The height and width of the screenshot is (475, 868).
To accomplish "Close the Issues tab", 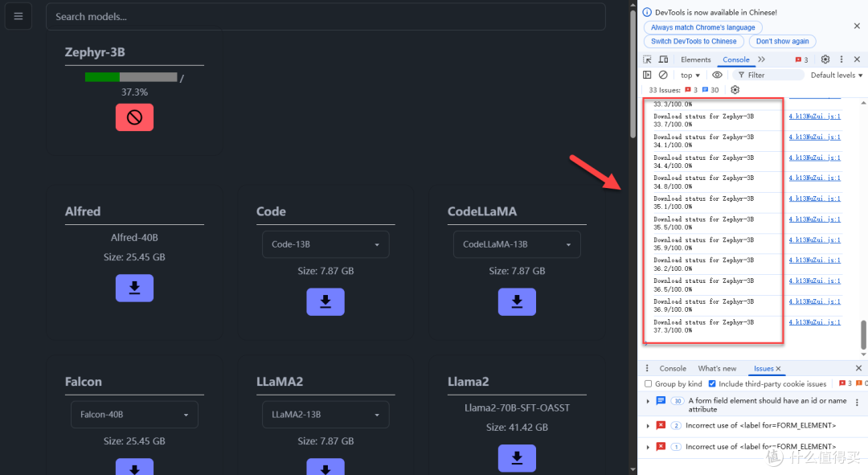I will [x=778, y=369].
